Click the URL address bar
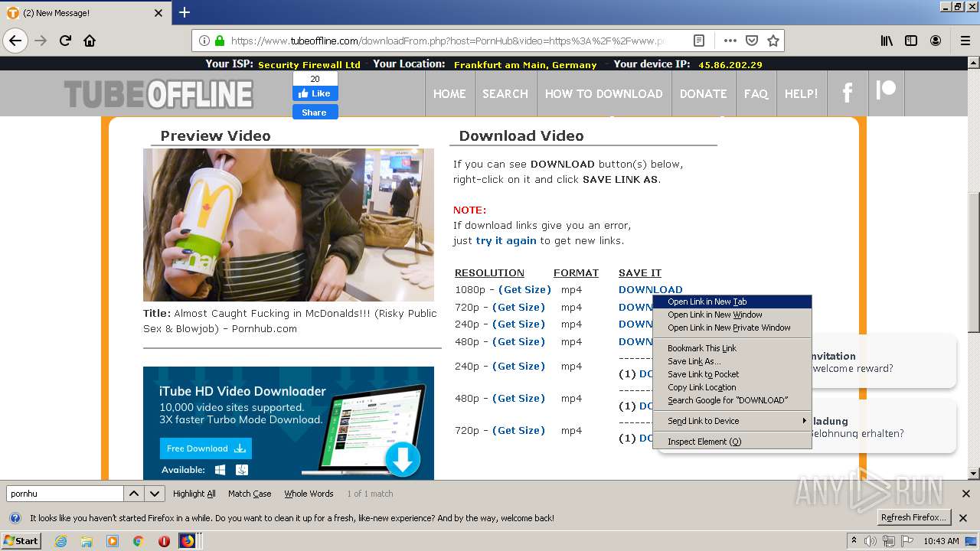Screen dimensions: 980x551 click(x=448, y=41)
